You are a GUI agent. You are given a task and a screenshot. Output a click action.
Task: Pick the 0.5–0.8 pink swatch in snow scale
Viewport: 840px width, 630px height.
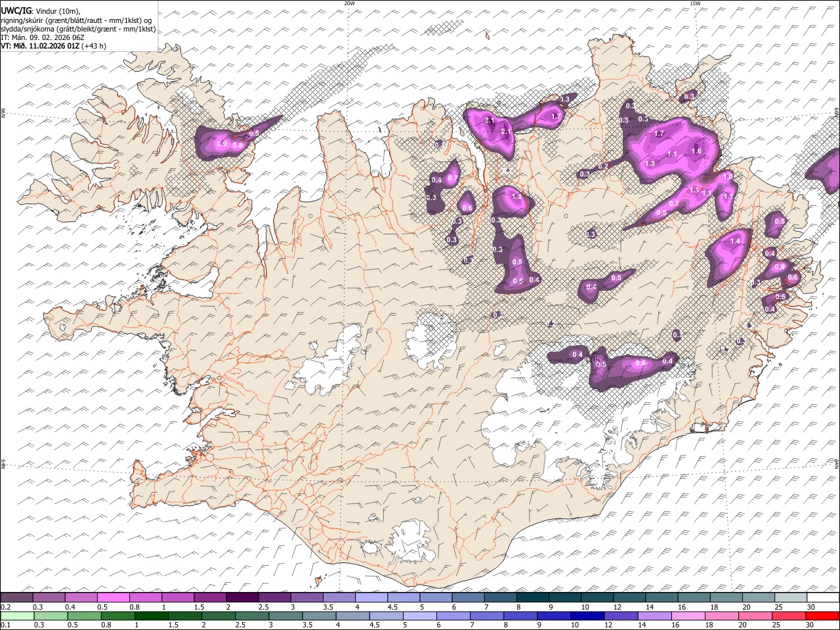click(114, 597)
